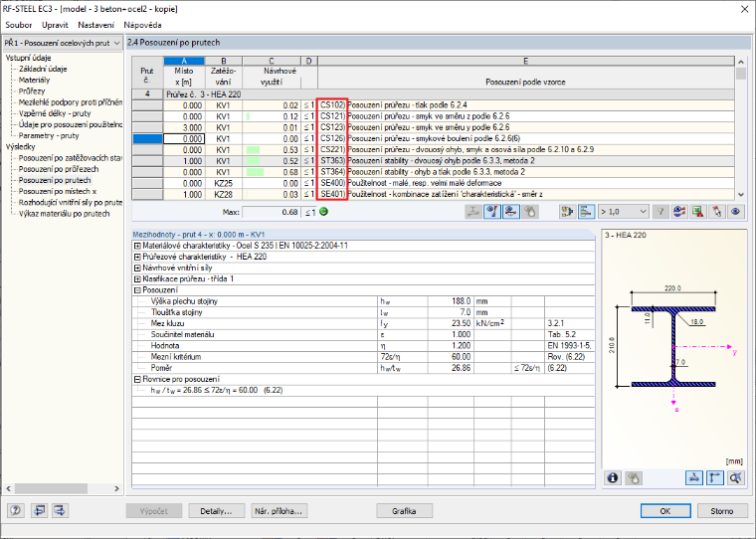Expand Materiálové charakteristiky tree node
This screenshot has height=539, width=756.
pos(137,246)
